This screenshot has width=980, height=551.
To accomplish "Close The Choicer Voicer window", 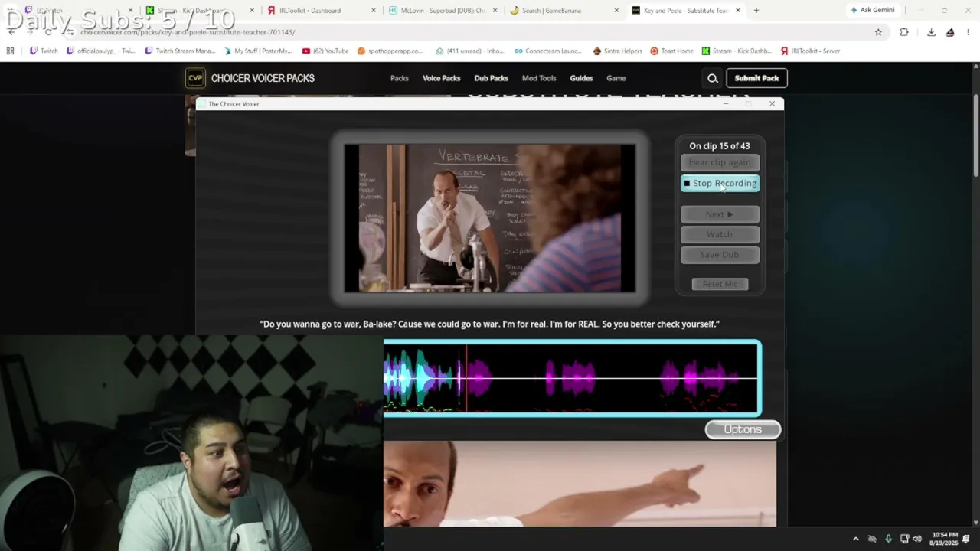I will 772,103.
